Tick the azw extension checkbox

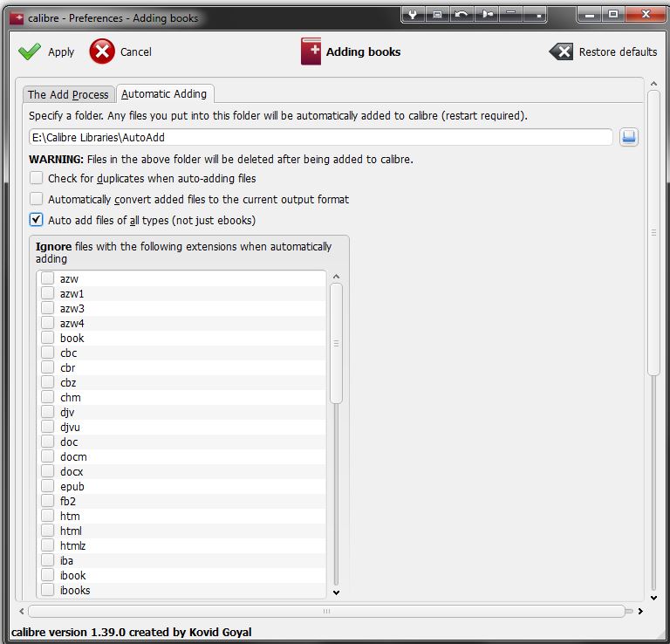pos(47,278)
